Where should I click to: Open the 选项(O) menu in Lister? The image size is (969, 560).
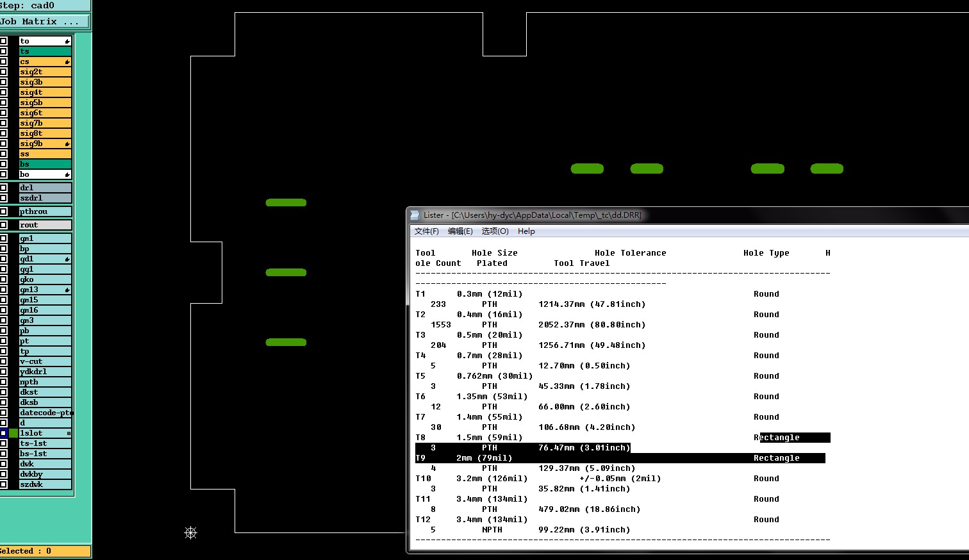[495, 231]
